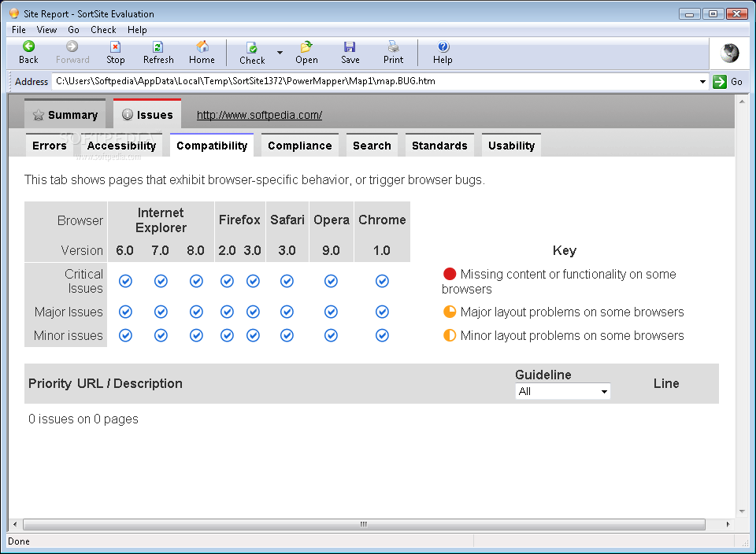Open Help from the toolbar icon
This screenshot has height=554, width=756.
click(443, 47)
